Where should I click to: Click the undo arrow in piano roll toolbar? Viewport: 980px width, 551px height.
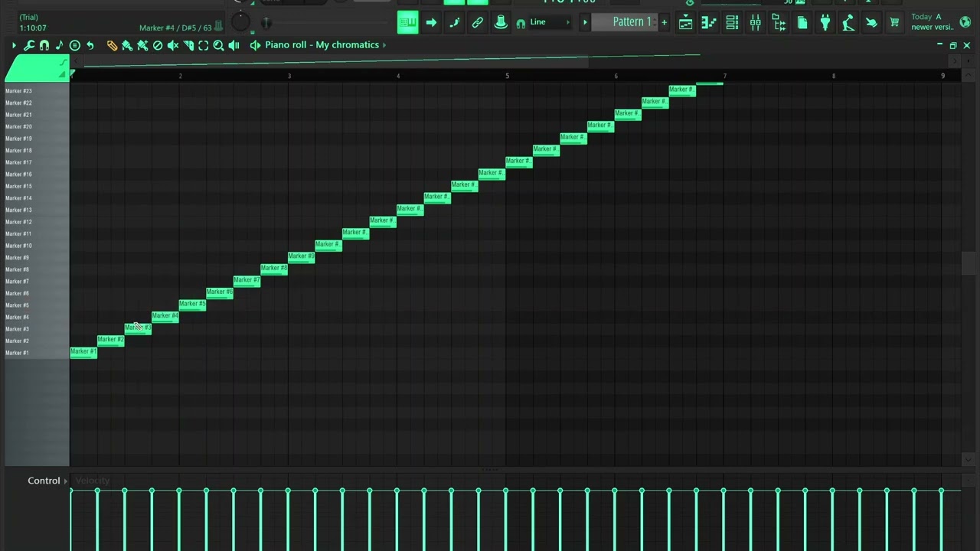90,45
